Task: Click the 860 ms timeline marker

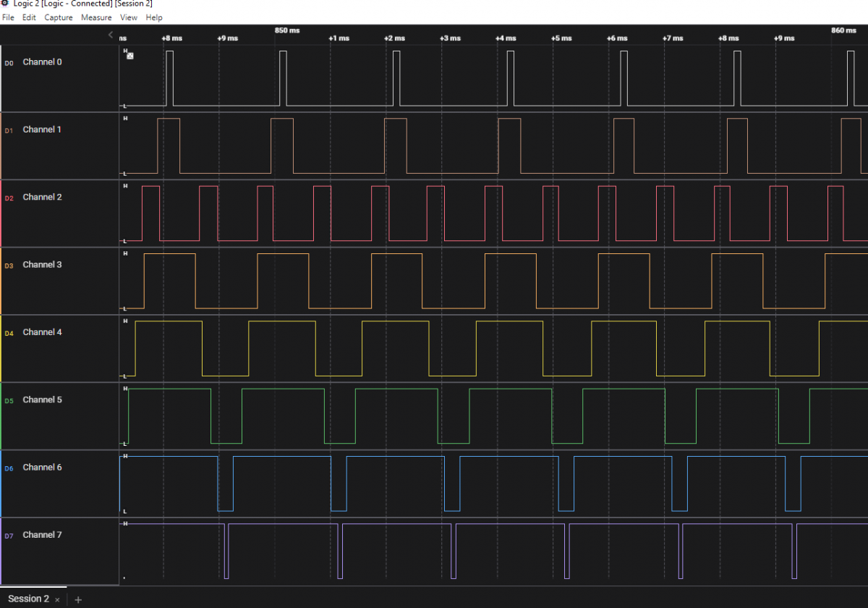Action: click(x=843, y=30)
